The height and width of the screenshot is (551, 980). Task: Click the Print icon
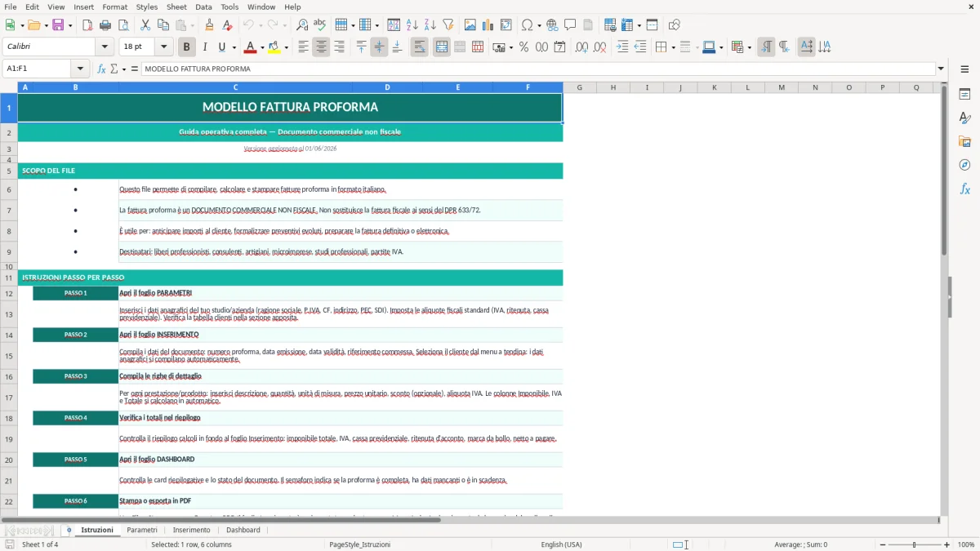[105, 25]
